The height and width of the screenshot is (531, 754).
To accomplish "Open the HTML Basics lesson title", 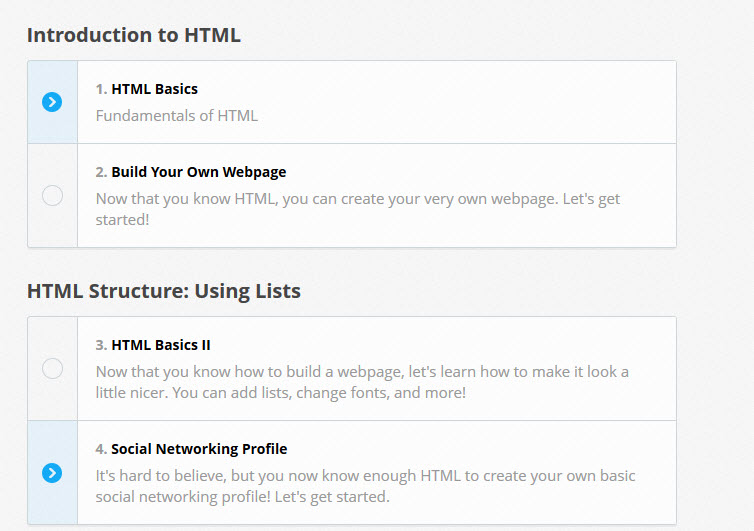I will pyautogui.click(x=154, y=89).
